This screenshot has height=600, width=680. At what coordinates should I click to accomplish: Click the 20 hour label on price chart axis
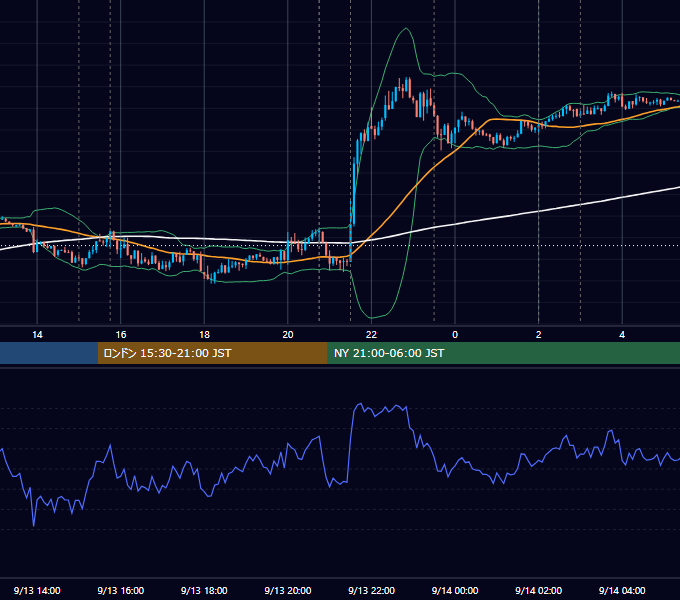pyautogui.click(x=288, y=335)
